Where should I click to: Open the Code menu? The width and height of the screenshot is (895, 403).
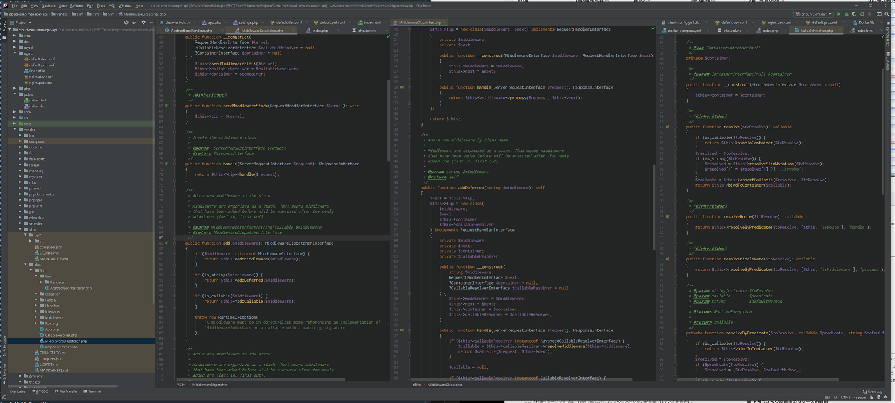coord(63,6)
